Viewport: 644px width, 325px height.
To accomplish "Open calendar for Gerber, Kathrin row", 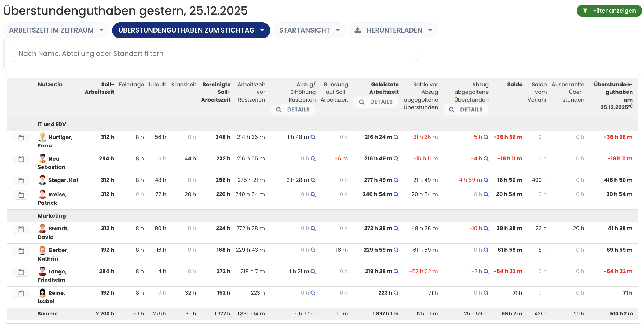I will [21, 251].
